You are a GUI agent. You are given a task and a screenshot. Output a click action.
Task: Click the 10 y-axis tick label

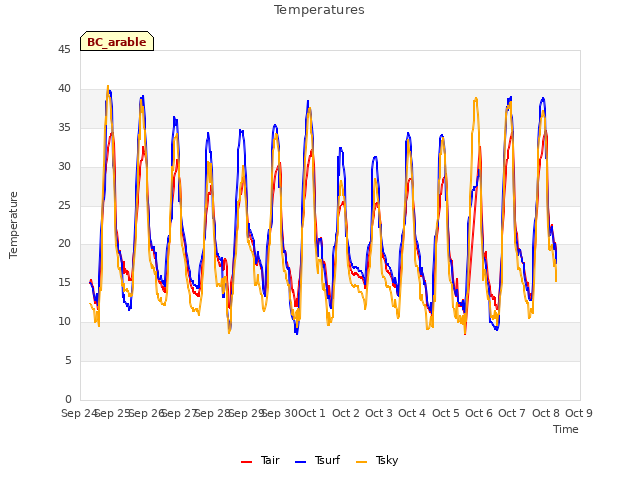64,322
